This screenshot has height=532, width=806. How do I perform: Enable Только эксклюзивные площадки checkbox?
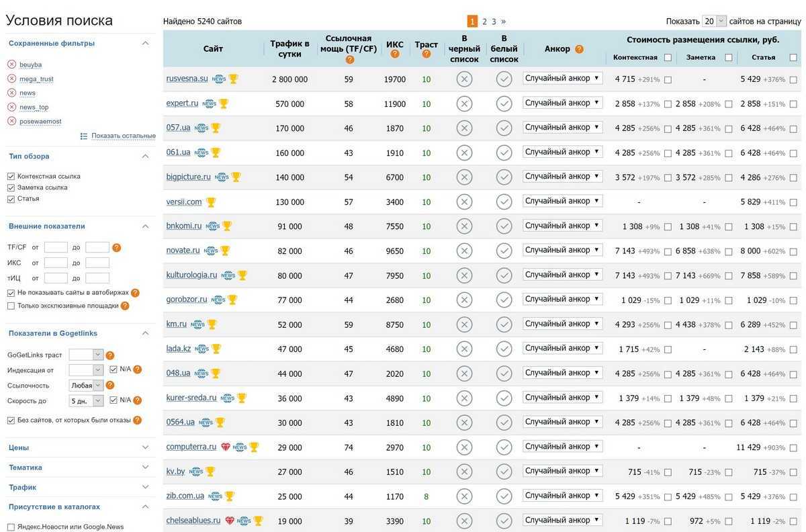click(x=11, y=306)
